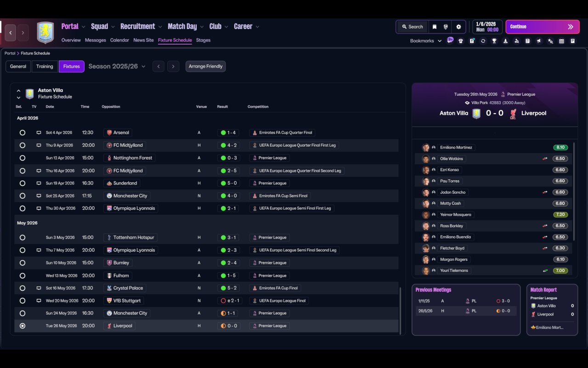588x368 pixels.
Task: Open the person-search bookmark icon
Action: pyautogui.click(x=517, y=41)
